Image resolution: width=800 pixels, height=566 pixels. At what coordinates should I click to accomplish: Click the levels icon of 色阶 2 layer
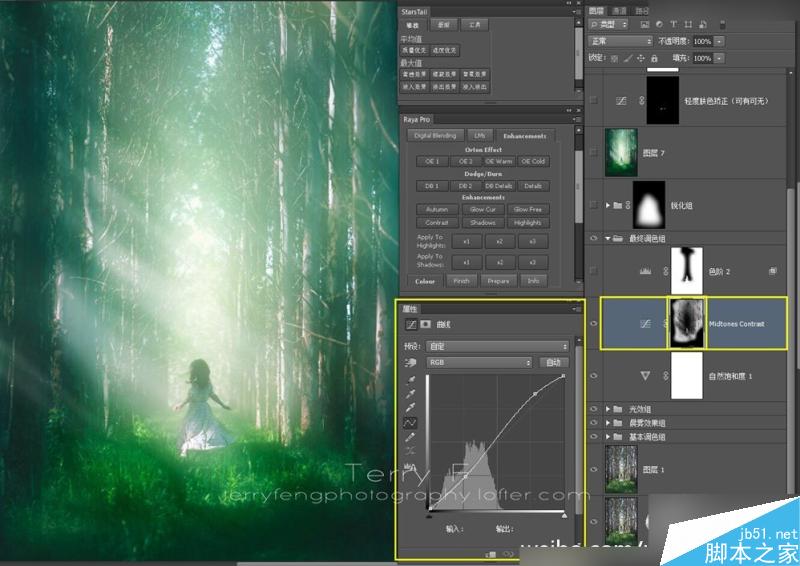(x=645, y=271)
